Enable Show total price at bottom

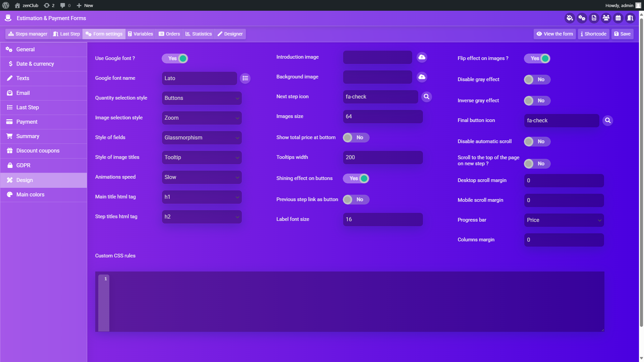point(356,137)
